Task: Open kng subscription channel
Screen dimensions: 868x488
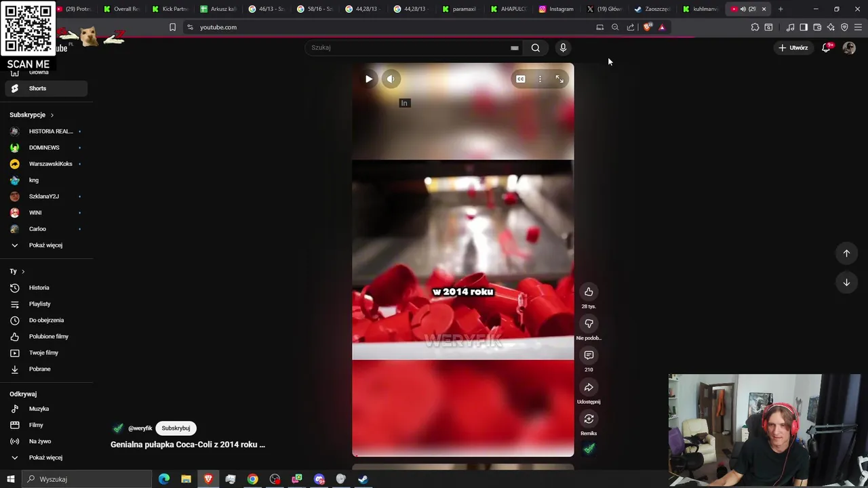Action: pos(46,180)
